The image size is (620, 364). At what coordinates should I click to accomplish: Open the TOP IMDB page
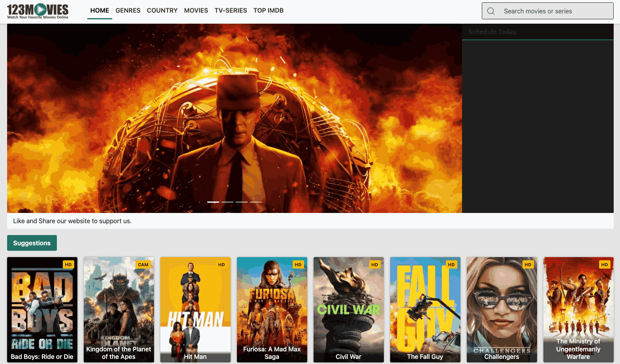click(x=269, y=10)
